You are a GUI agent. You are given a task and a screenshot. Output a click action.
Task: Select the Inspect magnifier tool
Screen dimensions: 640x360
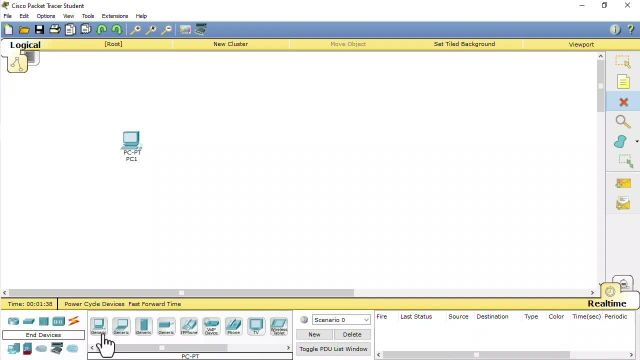(622, 122)
